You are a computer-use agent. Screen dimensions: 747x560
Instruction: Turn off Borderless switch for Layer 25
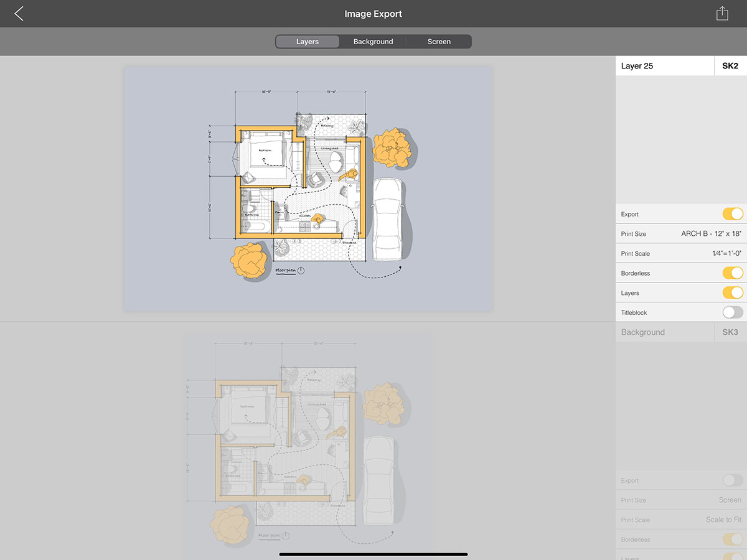[733, 273]
